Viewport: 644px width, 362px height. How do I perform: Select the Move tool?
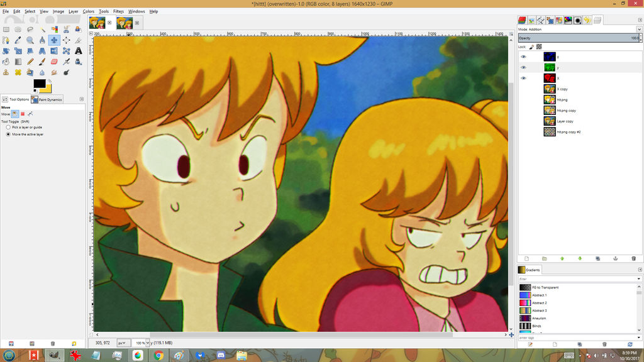coord(54,40)
